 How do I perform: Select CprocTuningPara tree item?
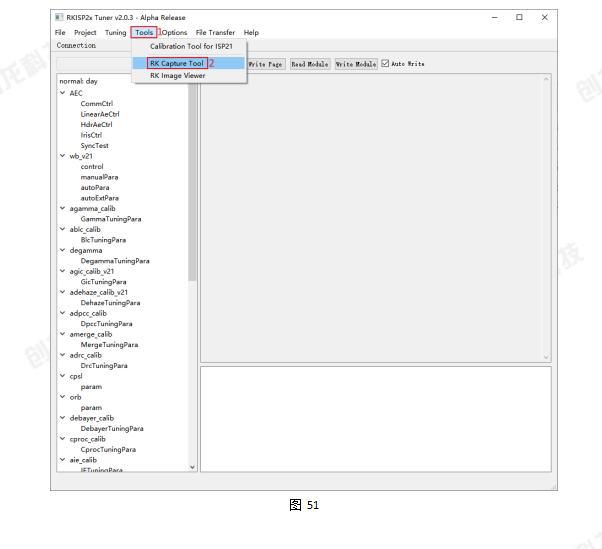click(108, 449)
